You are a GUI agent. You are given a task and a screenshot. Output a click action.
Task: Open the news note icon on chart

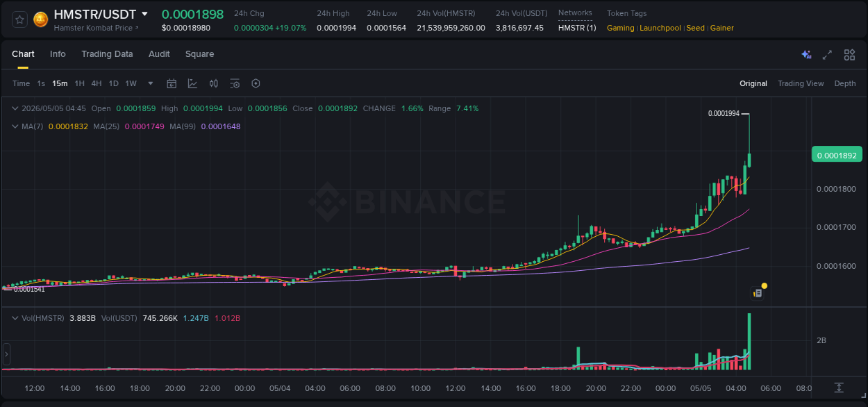[x=758, y=293]
